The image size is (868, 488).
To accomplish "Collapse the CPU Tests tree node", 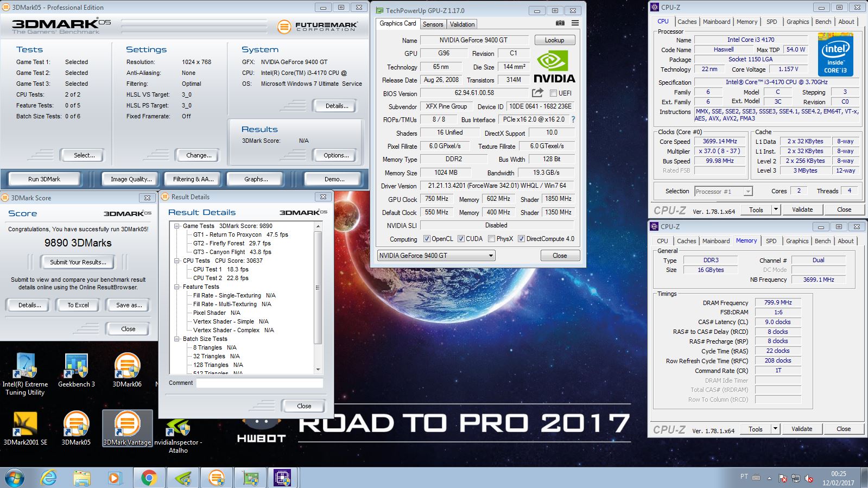I will click(x=177, y=261).
